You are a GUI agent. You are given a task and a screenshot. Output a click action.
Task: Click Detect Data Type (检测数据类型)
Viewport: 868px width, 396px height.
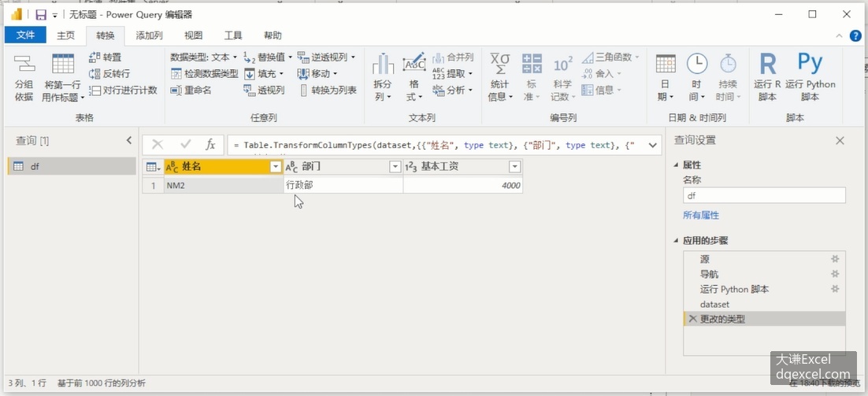pyautogui.click(x=204, y=73)
